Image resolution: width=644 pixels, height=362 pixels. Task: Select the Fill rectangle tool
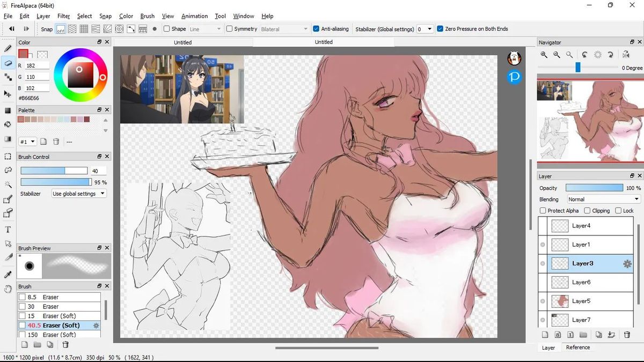pyautogui.click(x=8, y=110)
